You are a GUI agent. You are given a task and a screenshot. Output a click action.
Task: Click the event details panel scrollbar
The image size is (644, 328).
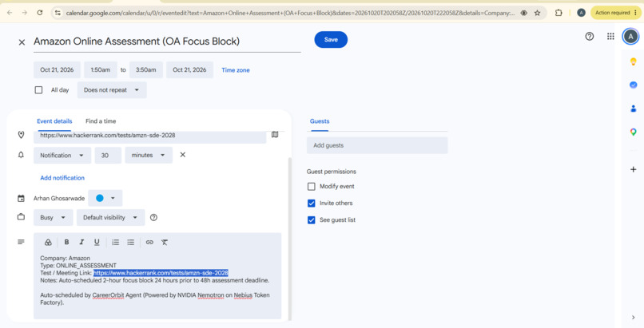[x=289, y=238]
